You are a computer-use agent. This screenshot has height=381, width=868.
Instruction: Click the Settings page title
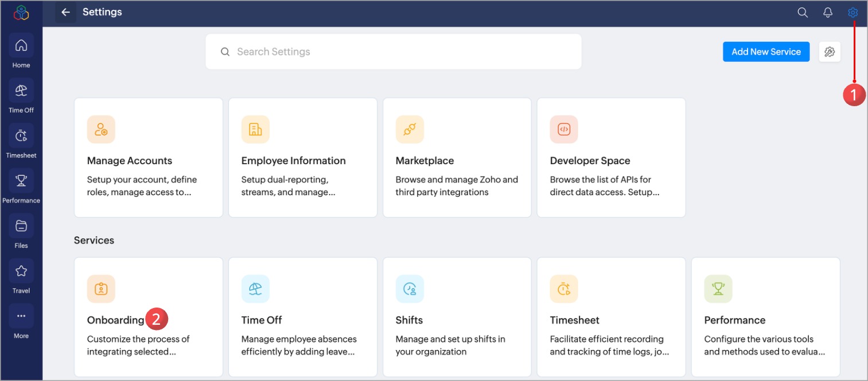pos(102,12)
